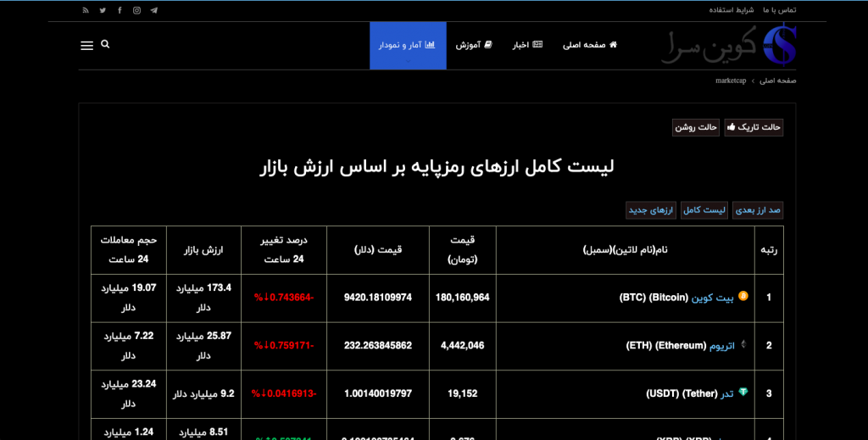This screenshot has height=440, width=868.
Task: Click the Tether coin icon
Action: point(743,393)
